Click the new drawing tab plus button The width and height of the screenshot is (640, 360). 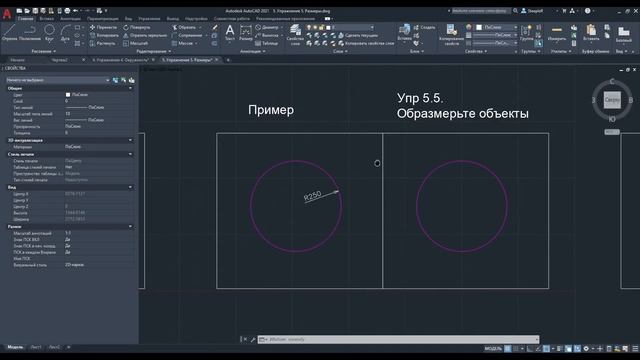click(228, 60)
